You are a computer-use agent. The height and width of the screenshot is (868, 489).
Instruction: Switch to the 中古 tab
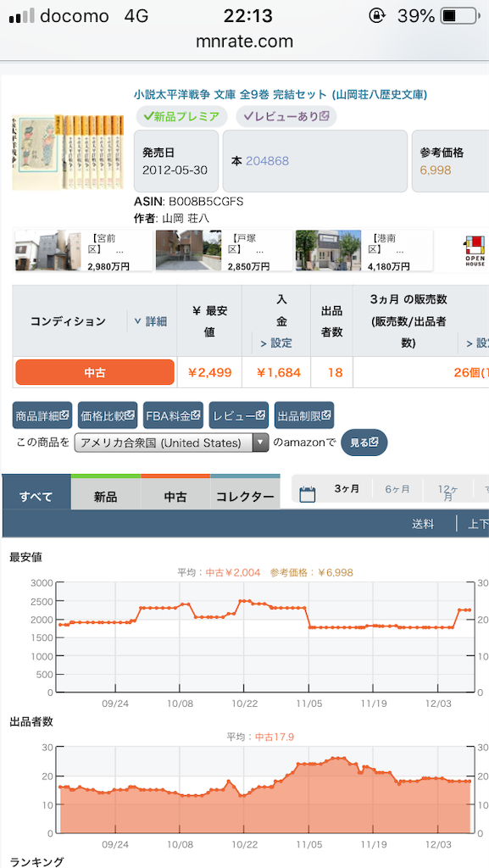pyautogui.click(x=175, y=492)
